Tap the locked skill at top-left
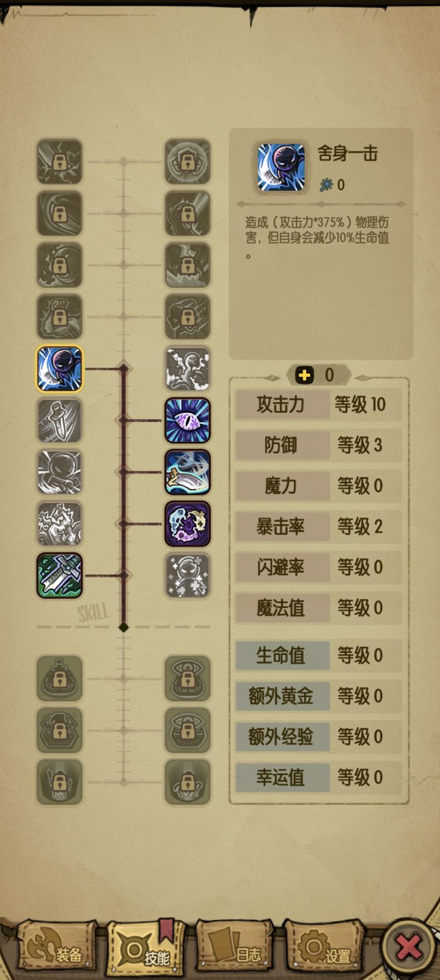This screenshot has width=440, height=980. (x=59, y=161)
